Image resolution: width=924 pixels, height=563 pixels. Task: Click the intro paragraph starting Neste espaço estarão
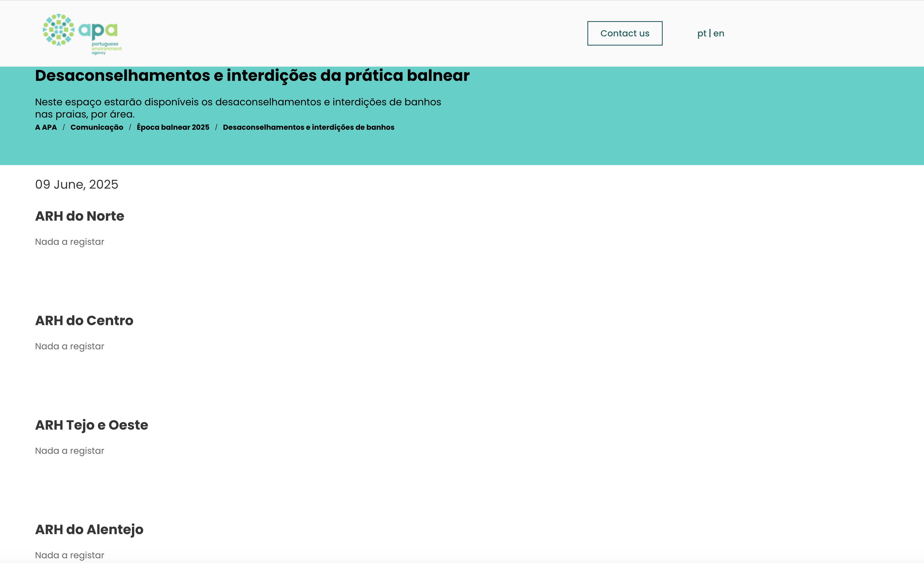238,108
